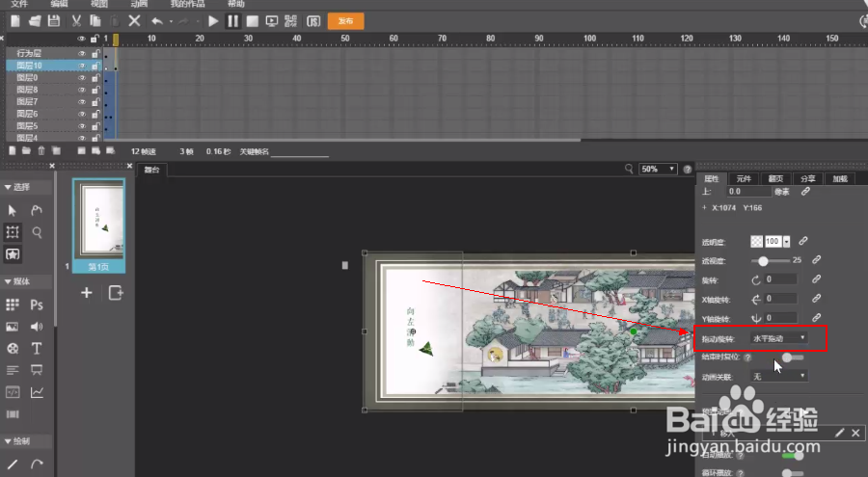Image resolution: width=868 pixels, height=477 pixels.
Task: Select the Text tool
Action: (x=37, y=349)
